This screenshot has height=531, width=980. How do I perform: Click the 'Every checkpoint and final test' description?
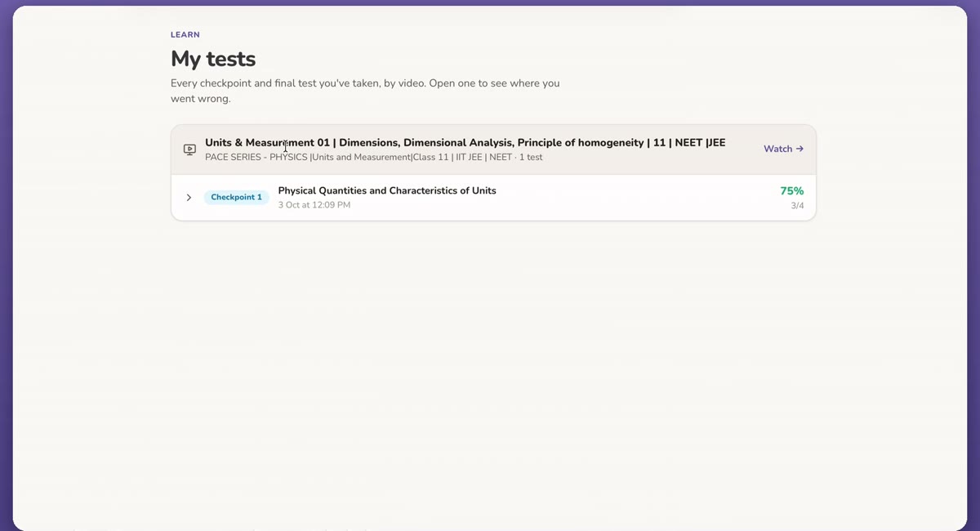click(365, 91)
